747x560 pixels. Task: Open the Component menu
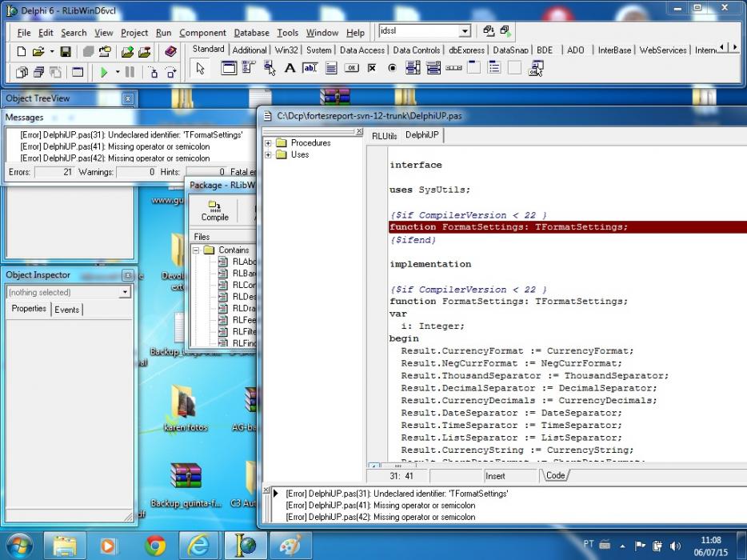(202, 33)
